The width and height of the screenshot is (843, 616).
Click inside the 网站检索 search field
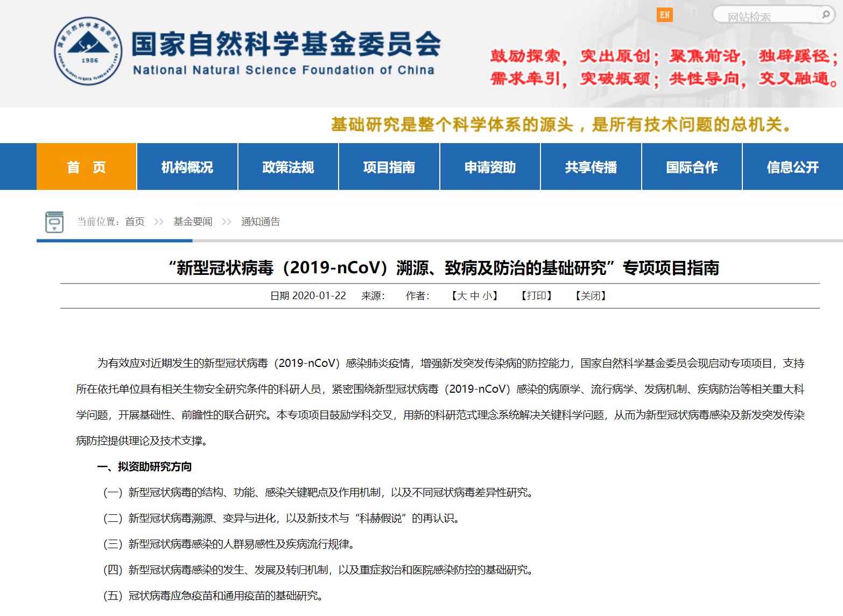[x=764, y=17]
